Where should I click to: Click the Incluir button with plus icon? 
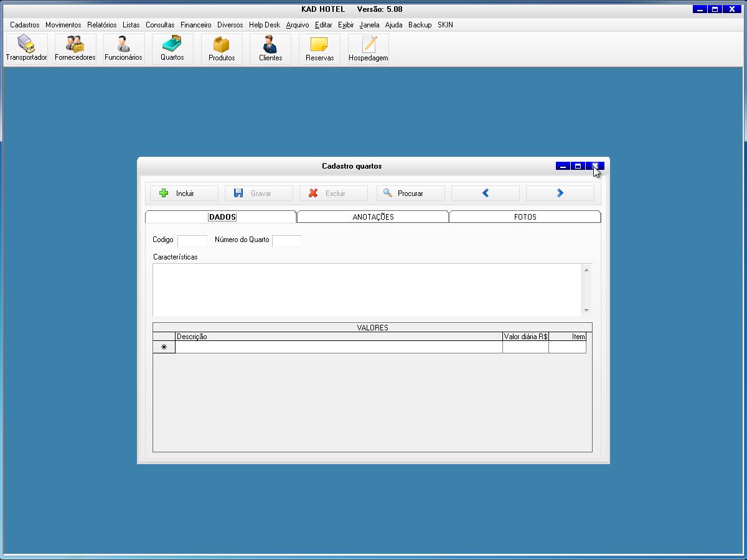coord(184,194)
